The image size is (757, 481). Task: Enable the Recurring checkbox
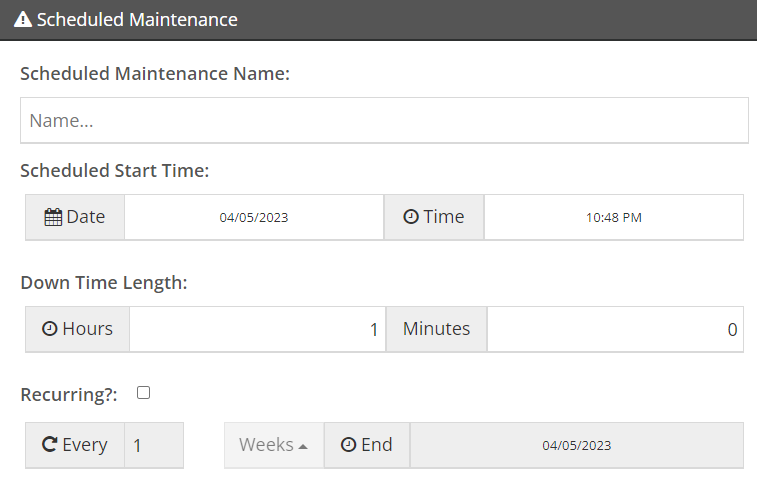143,393
